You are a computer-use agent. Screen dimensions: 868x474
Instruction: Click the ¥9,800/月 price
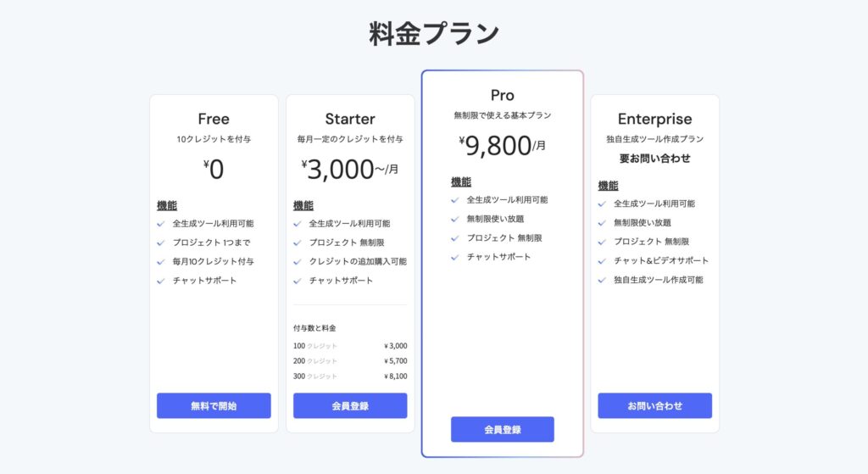[x=502, y=146]
